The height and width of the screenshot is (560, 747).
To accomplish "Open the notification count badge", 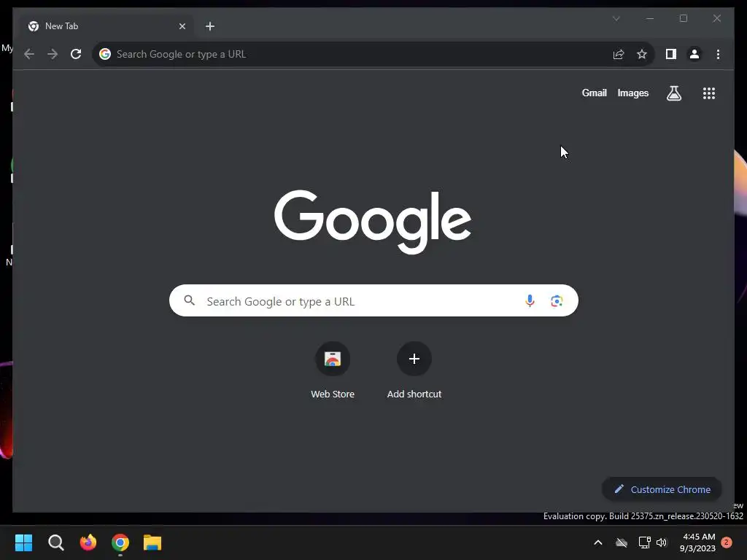I will pos(727,542).
